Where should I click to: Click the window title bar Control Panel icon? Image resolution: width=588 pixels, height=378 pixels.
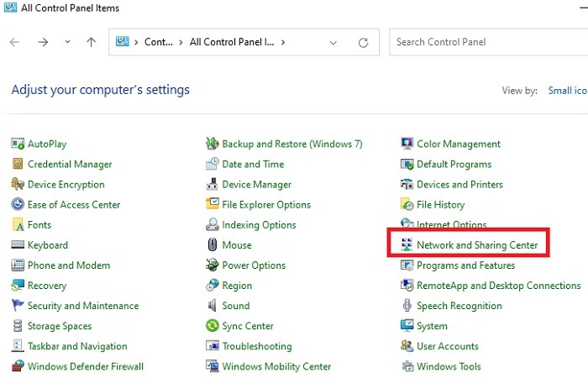coord(10,7)
